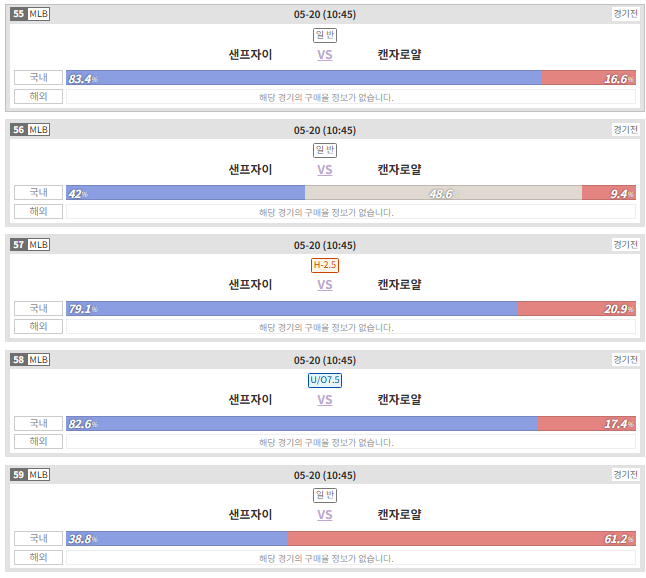Select the VS link in match 58
This screenshot has width=646, height=578.
point(325,400)
